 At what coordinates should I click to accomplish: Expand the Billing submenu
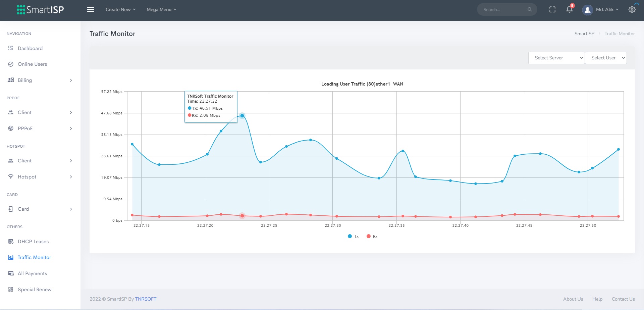pyautogui.click(x=71, y=80)
